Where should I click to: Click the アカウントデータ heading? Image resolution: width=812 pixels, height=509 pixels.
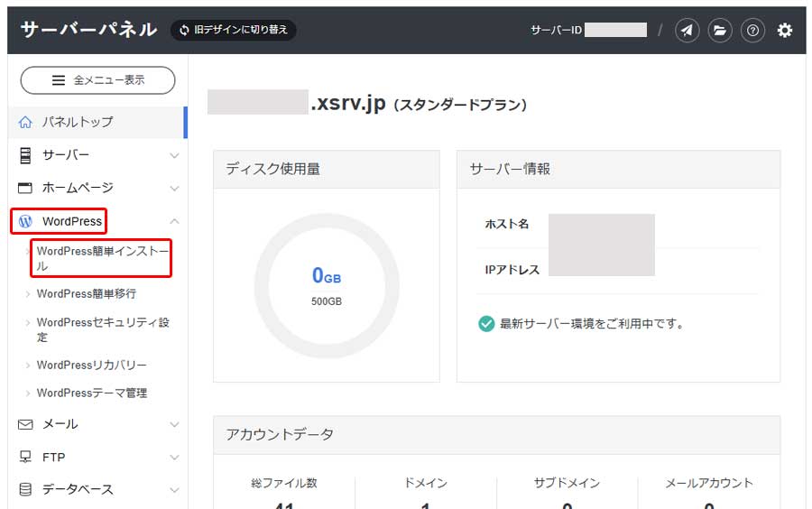[279, 434]
